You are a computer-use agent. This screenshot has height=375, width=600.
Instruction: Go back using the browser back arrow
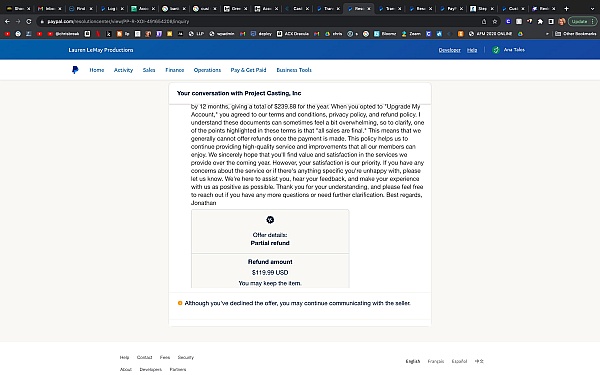tap(7, 21)
